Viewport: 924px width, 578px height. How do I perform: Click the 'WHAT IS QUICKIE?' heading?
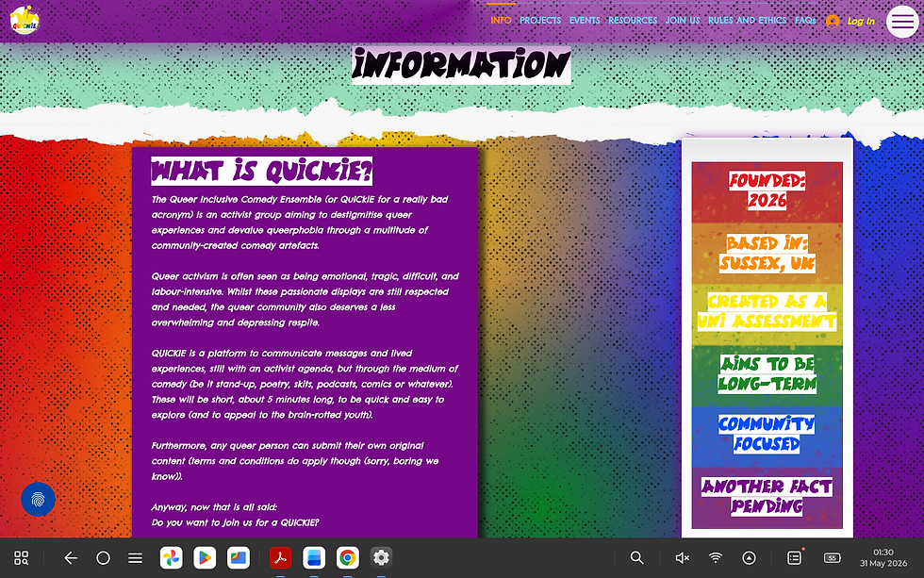pyautogui.click(x=262, y=172)
